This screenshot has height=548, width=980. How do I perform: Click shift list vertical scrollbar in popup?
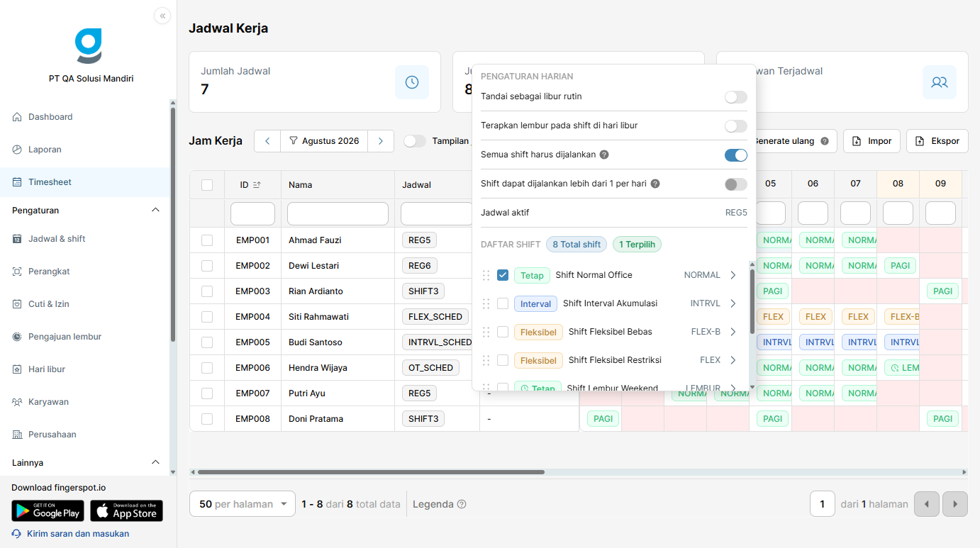point(752,302)
